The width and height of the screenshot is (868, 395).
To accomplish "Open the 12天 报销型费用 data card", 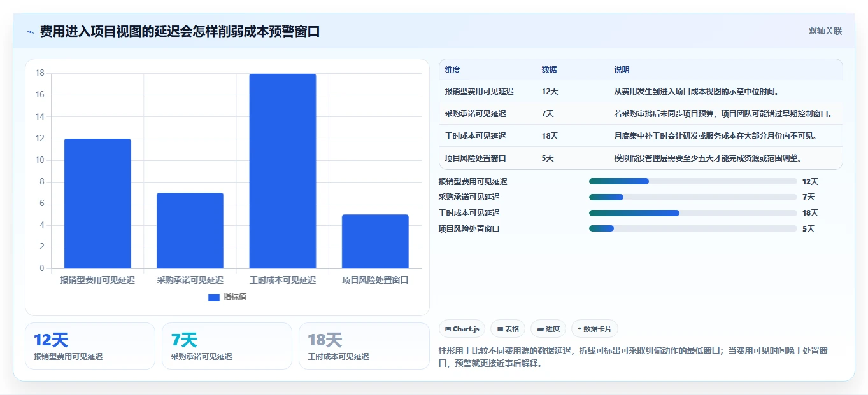I will tap(90, 346).
